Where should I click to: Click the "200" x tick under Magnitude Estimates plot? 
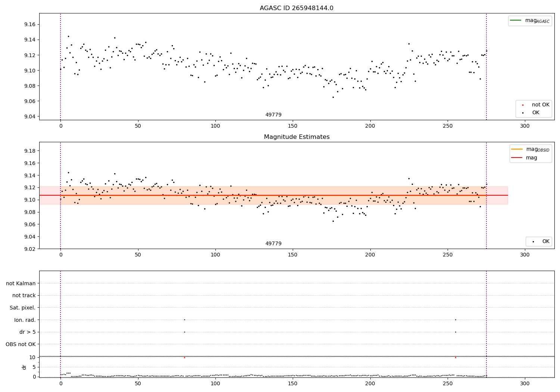click(x=370, y=255)
